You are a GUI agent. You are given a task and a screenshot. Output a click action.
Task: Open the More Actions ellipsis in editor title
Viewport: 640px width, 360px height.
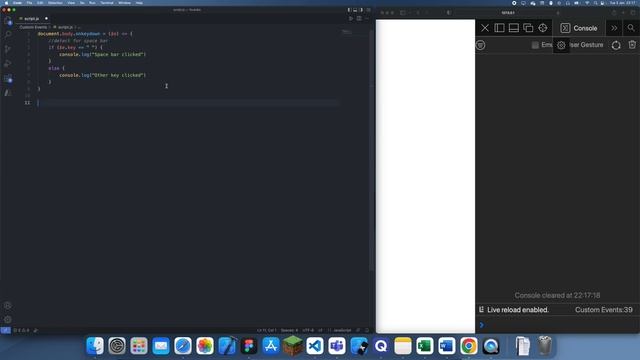[367, 18]
